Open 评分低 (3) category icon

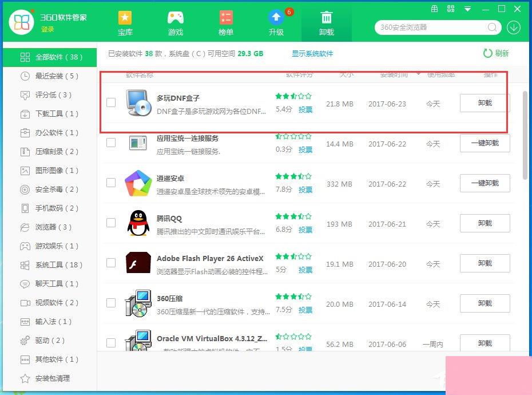pyautogui.click(x=25, y=95)
